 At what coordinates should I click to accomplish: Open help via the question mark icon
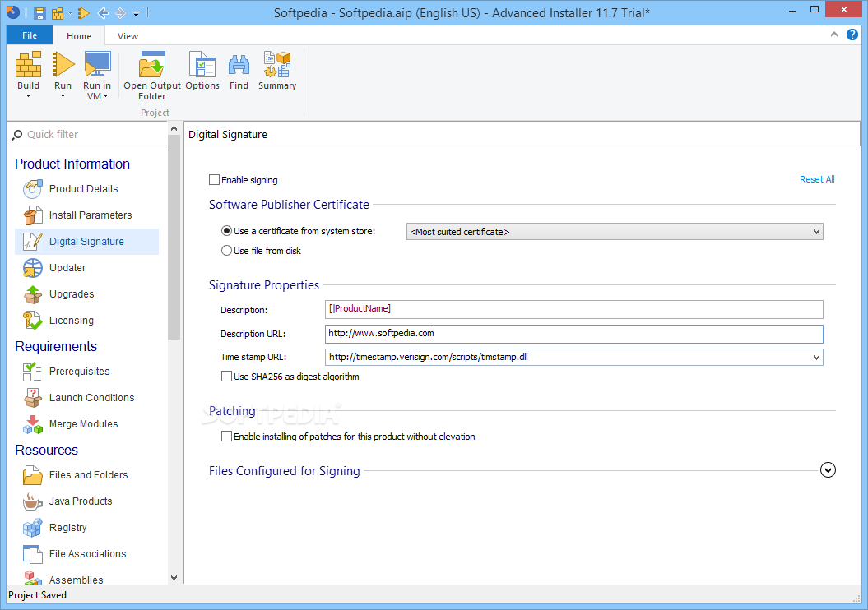pos(852,35)
